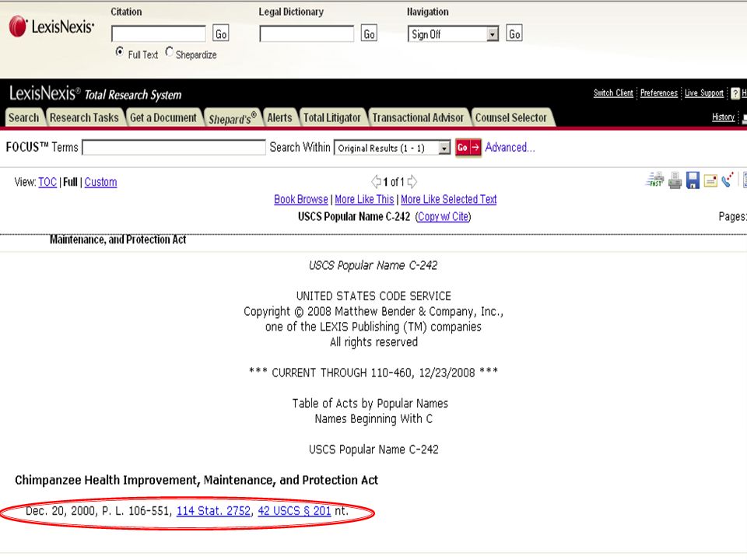The image size is (747, 560).
Task: Open the Search Within dropdown
Action: 392,148
